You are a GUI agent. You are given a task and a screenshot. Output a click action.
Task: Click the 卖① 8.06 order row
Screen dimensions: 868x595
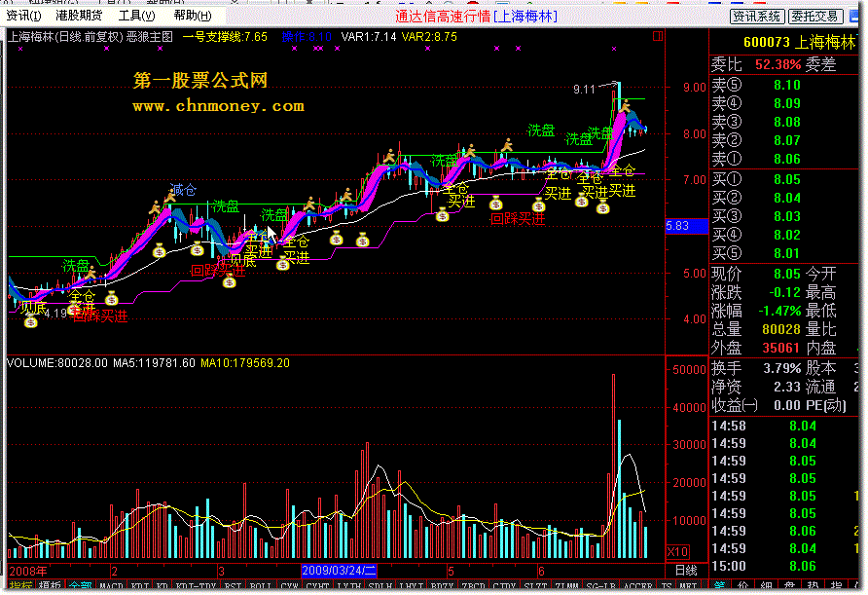[x=783, y=159]
